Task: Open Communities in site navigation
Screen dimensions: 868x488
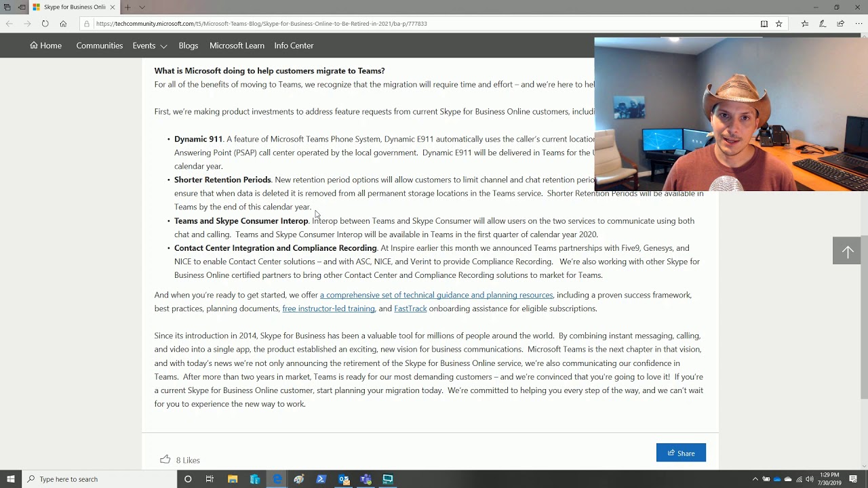Action: [100, 45]
